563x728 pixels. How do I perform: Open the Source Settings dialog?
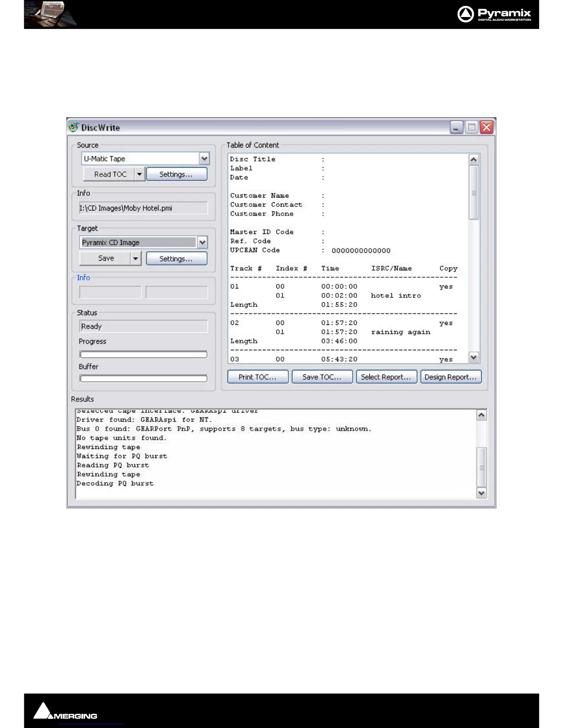point(176,174)
